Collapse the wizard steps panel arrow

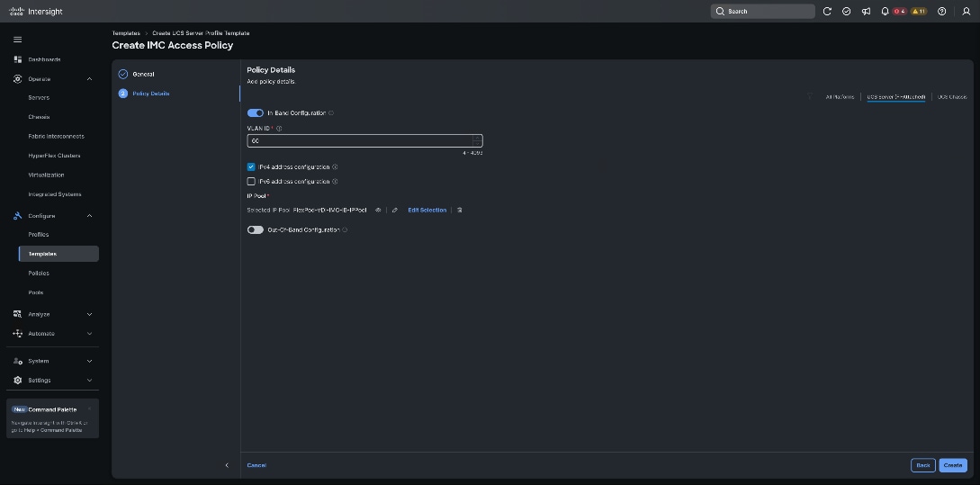click(x=227, y=465)
